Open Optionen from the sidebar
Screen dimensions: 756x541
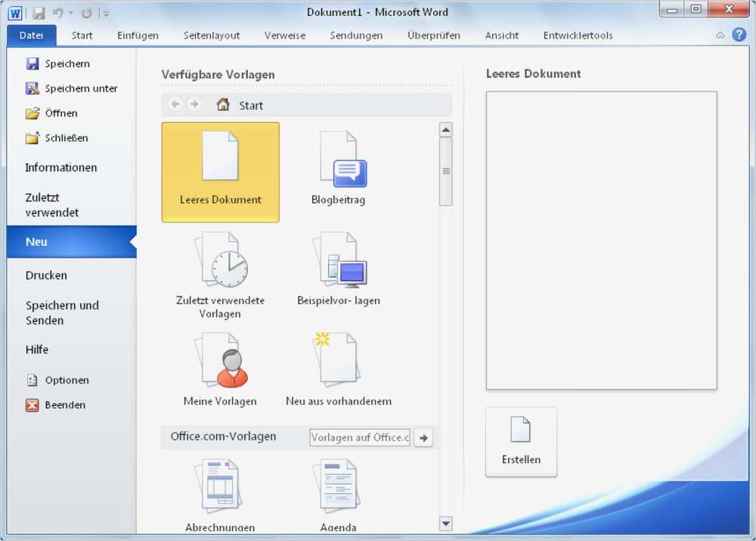(x=65, y=380)
